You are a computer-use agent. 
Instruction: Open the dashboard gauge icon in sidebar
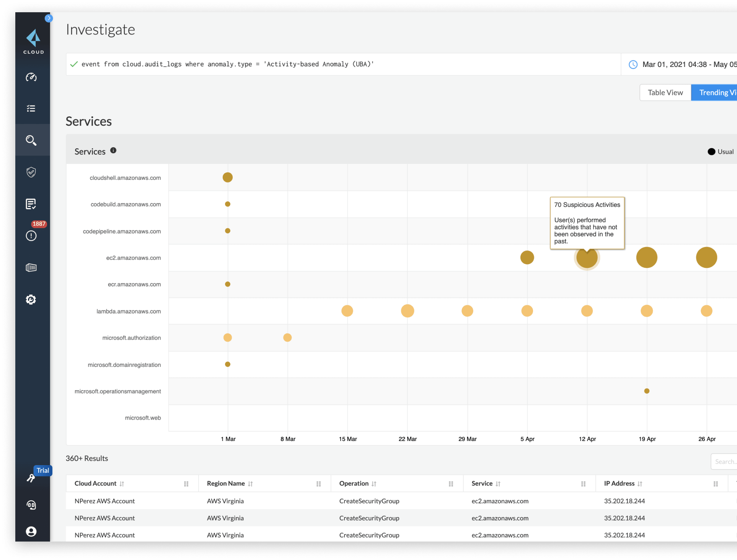click(x=31, y=77)
